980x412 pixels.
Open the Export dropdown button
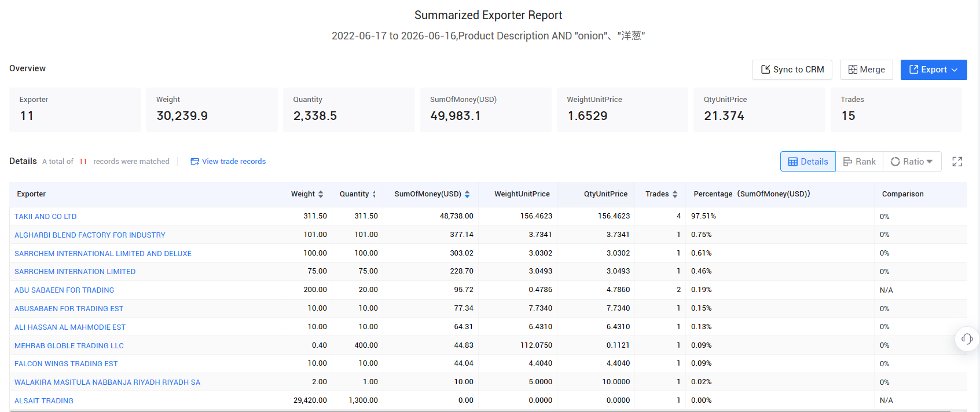[x=934, y=70]
